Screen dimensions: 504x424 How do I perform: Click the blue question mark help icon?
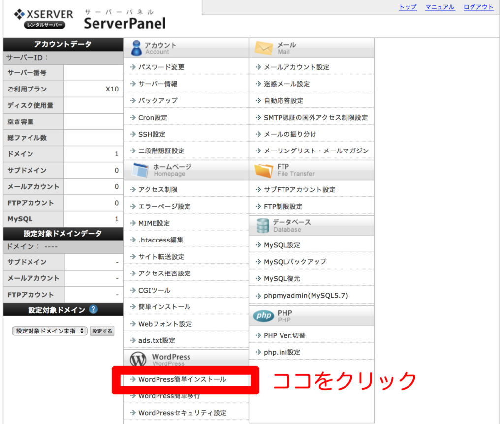(x=93, y=309)
